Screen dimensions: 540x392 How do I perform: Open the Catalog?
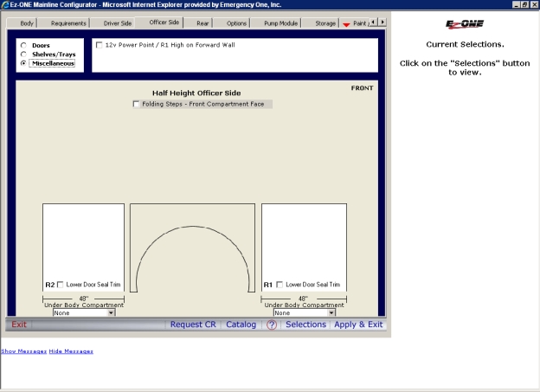click(241, 325)
